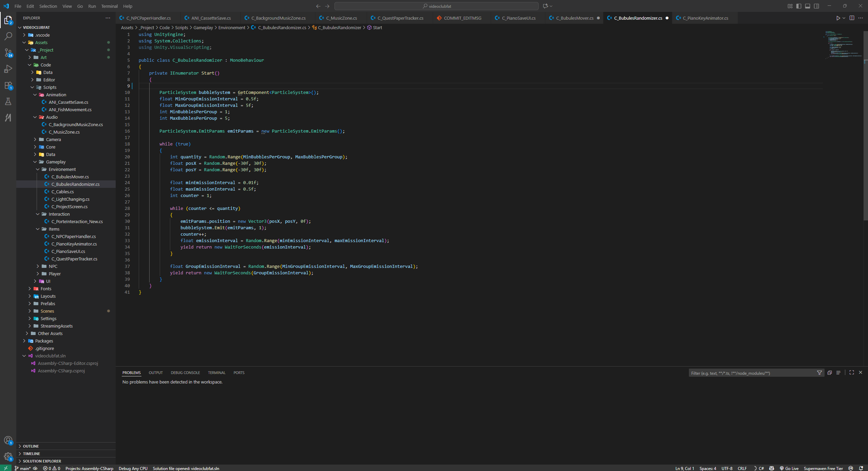Open the Run and Debug view

point(8,69)
